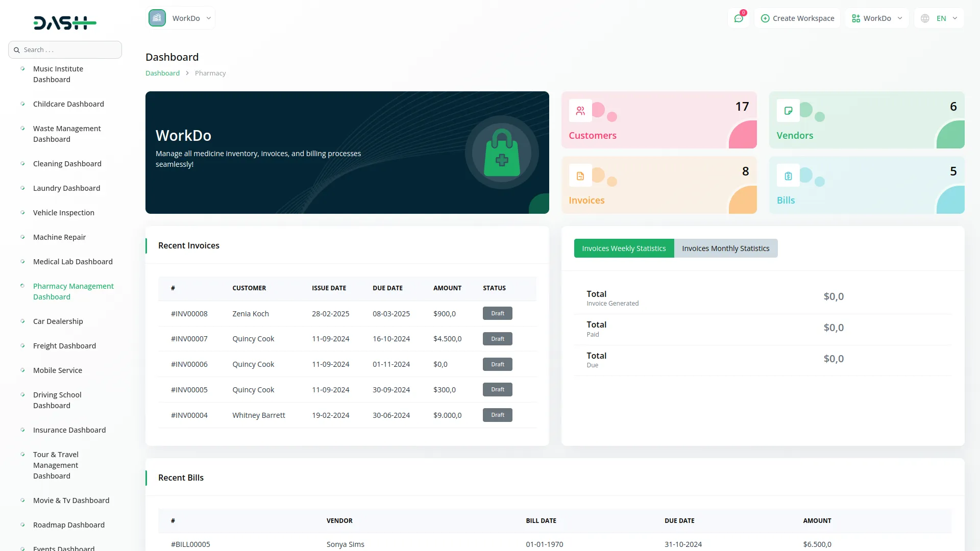Open the WorkDo workspace dropdown
This screenshot has height=551, width=980.
(x=876, y=18)
